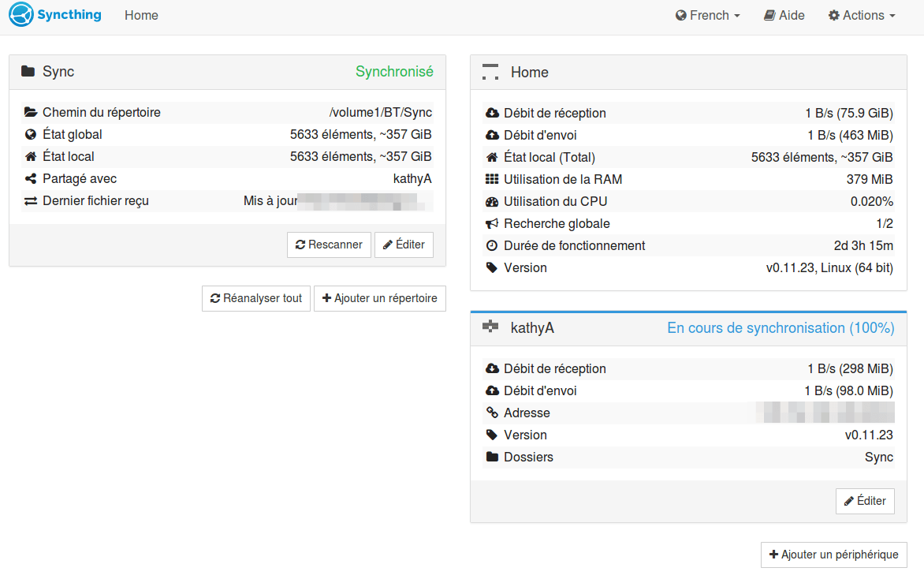The width and height of the screenshot is (924, 579).
Task: Click the globe icon next to État global
Action: point(31,134)
